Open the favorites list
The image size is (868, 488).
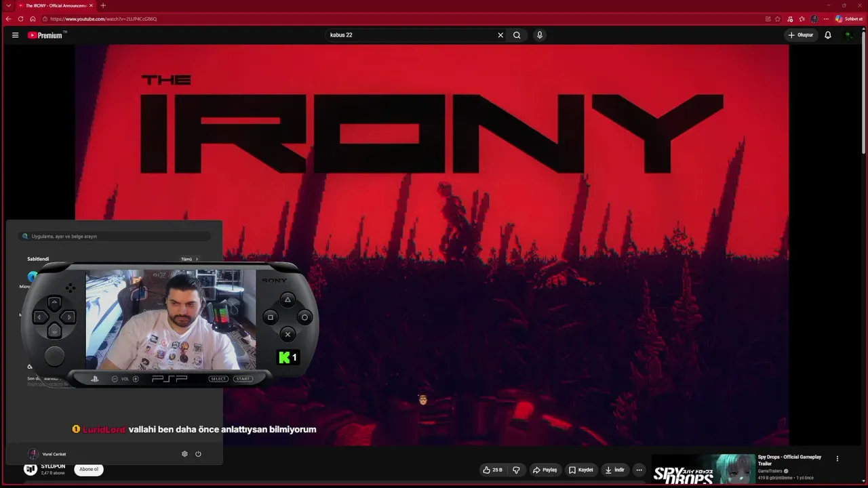pyautogui.click(x=802, y=19)
